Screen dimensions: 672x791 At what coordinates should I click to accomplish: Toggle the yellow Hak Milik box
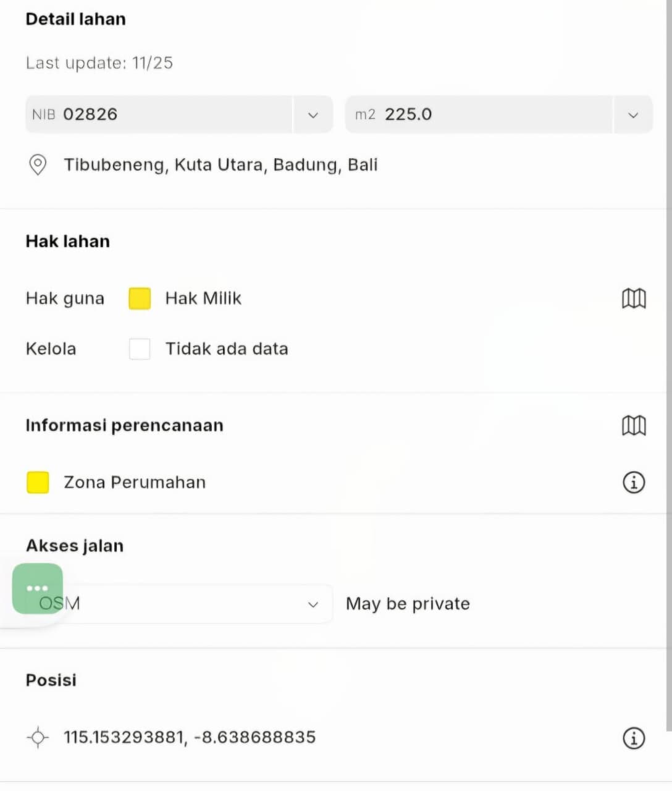click(x=140, y=298)
